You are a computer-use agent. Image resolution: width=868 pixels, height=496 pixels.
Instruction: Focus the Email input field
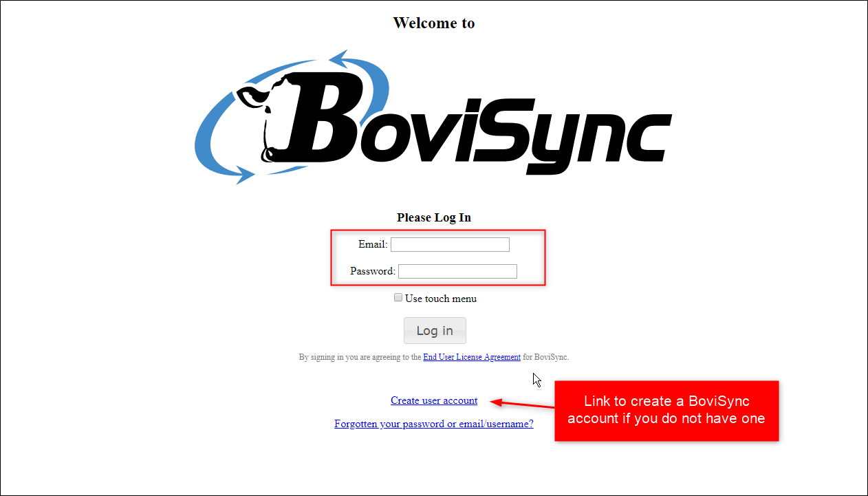point(450,244)
